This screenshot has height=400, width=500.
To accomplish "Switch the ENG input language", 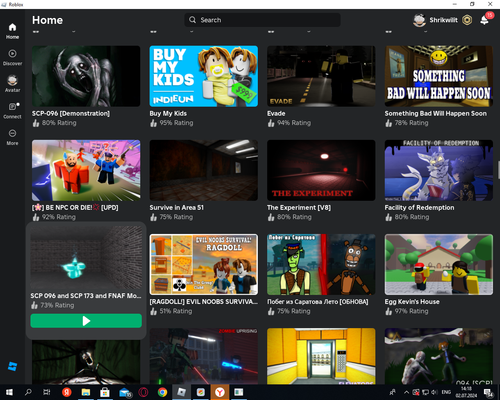I will point(446,392).
